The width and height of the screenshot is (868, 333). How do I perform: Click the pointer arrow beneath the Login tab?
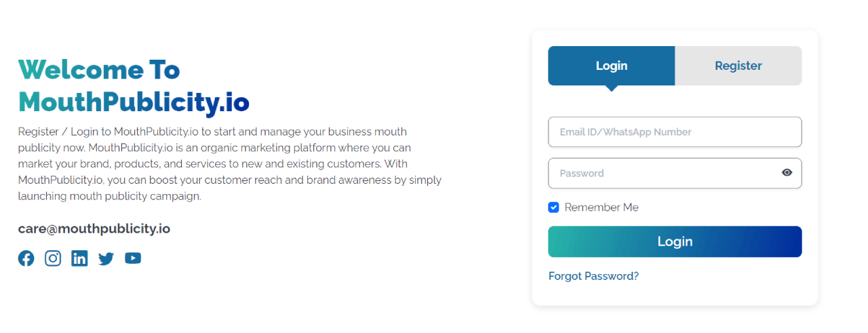click(612, 88)
